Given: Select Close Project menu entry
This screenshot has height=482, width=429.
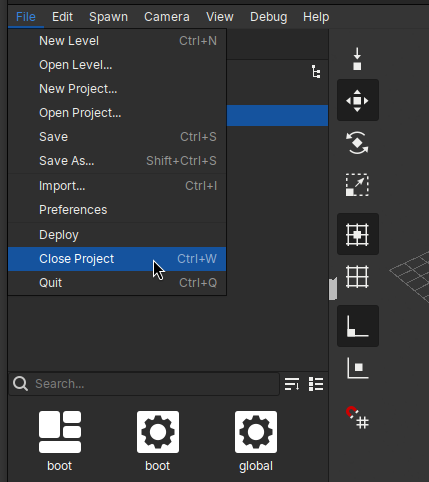Looking at the screenshot, I should (117, 259).
